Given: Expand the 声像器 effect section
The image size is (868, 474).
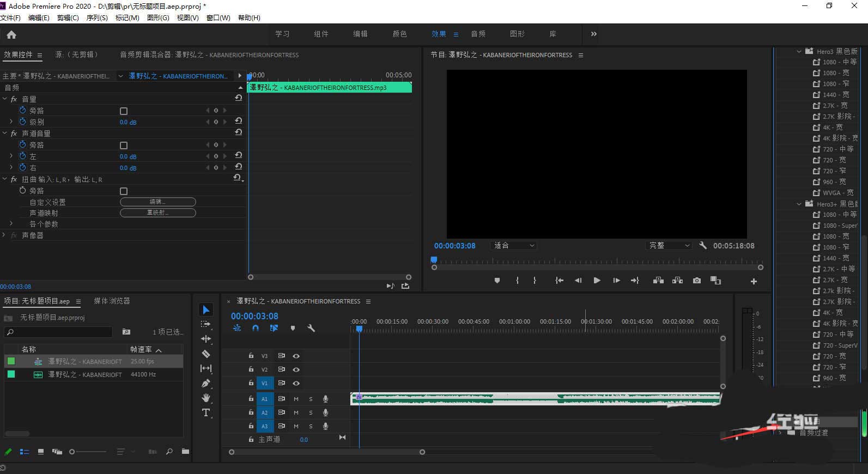Looking at the screenshot, I should tap(4, 235).
